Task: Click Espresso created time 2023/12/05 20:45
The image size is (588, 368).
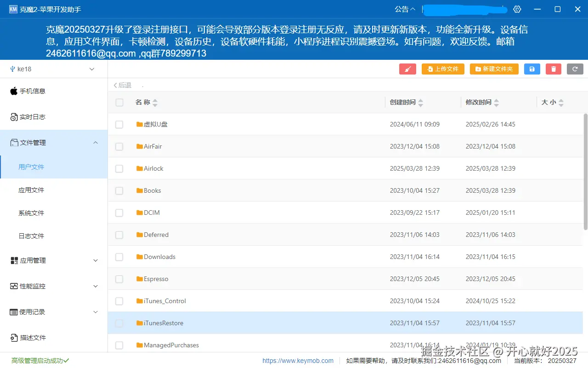Action: [x=415, y=279]
